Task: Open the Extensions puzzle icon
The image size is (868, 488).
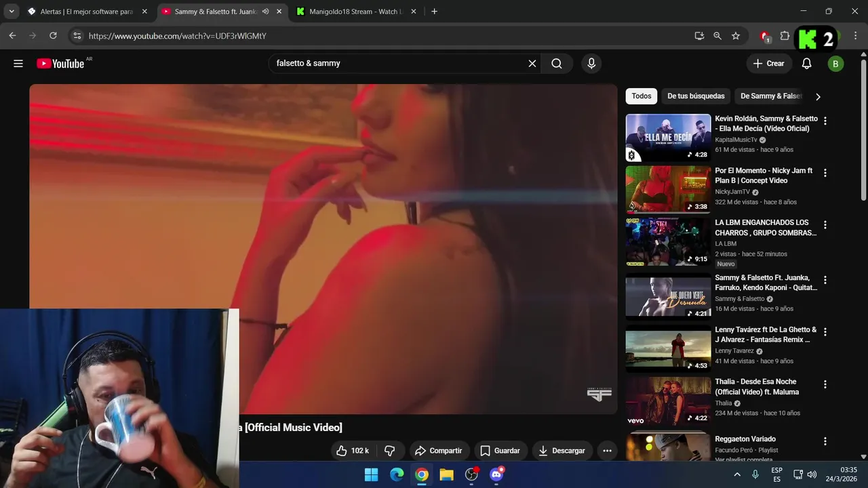Action: [x=785, y=36]
